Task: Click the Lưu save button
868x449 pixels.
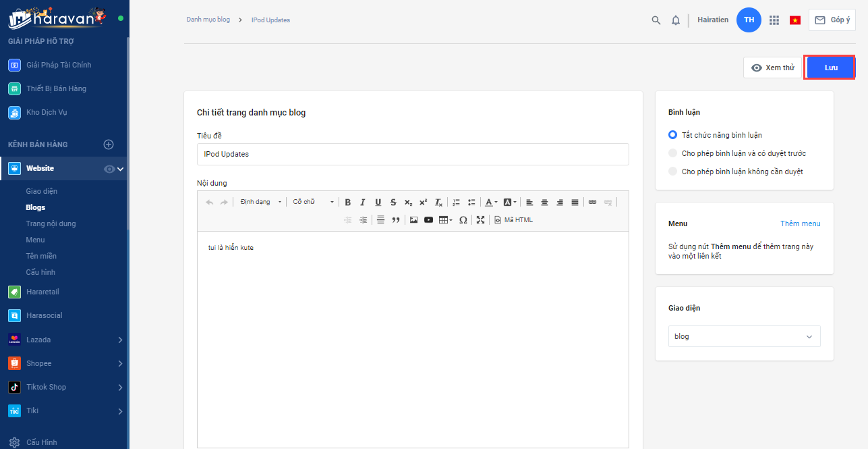Action: 830,68
